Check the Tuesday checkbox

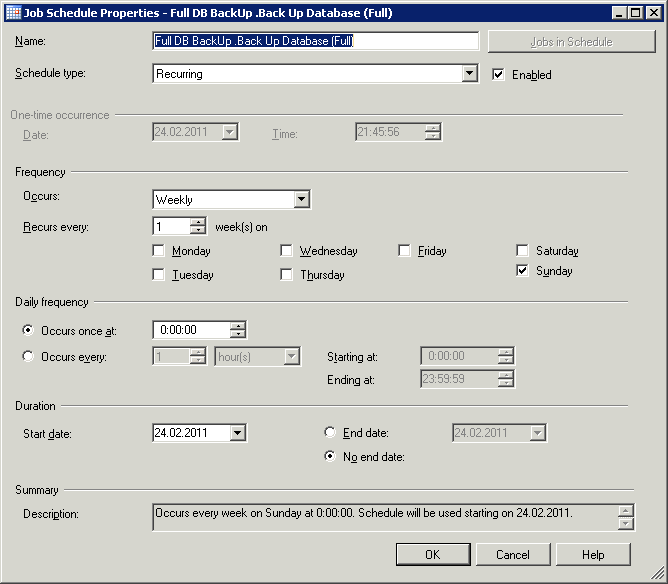click(x=158, y=275)
